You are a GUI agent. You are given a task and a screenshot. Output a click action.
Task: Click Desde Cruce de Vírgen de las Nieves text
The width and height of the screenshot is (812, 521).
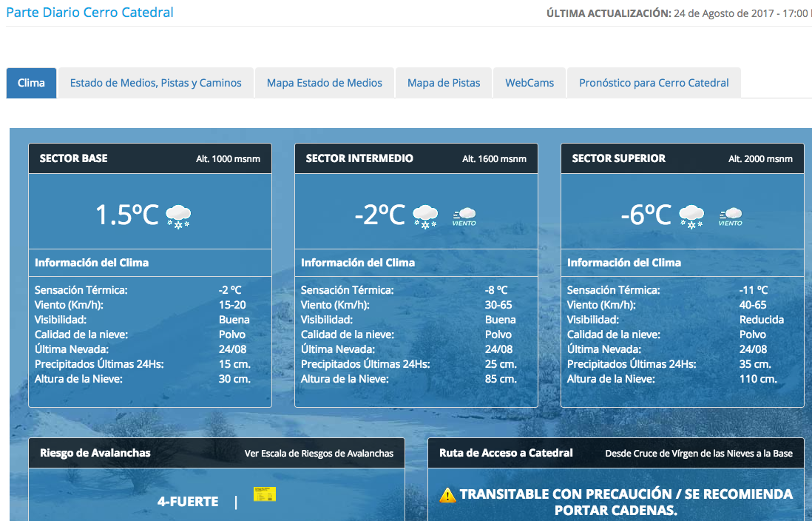coord(699,454)
